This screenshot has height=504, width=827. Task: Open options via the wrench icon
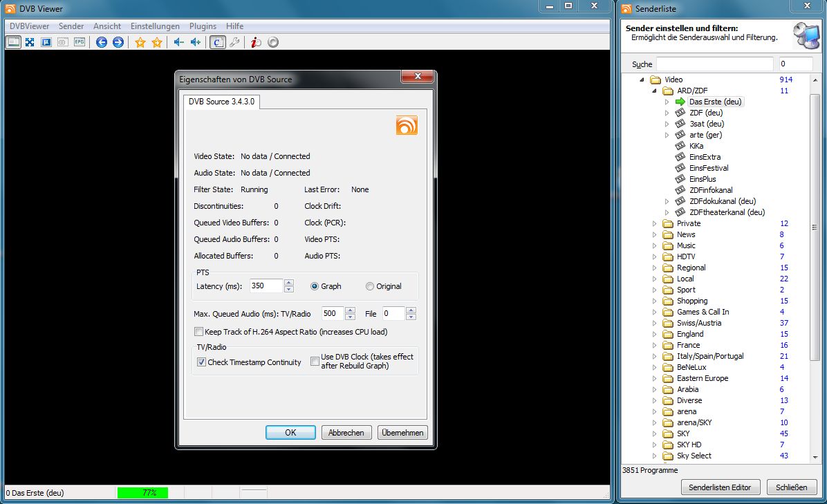click(x=234, y=42)
